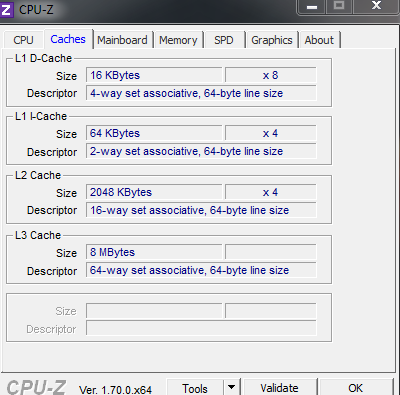
Task: Click the L1 I-Cache 'x 4' count field
Action: pos(271,133)
